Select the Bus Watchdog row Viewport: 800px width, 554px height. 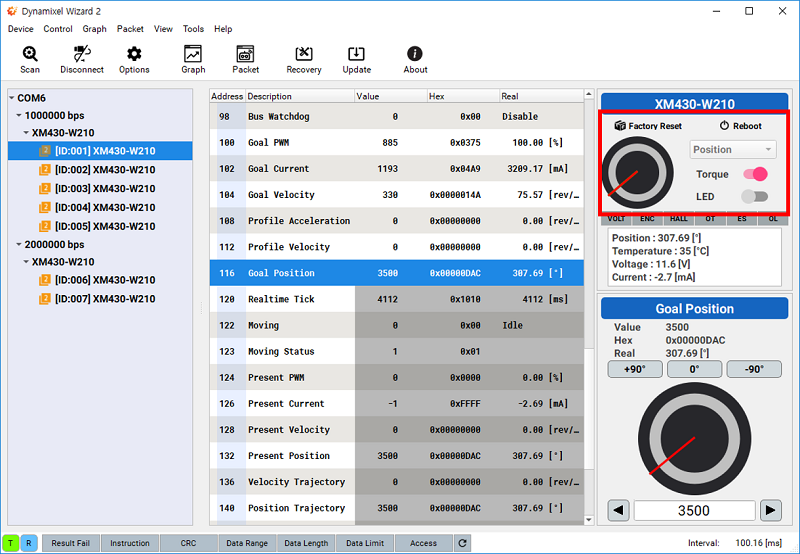pos(396,116)
